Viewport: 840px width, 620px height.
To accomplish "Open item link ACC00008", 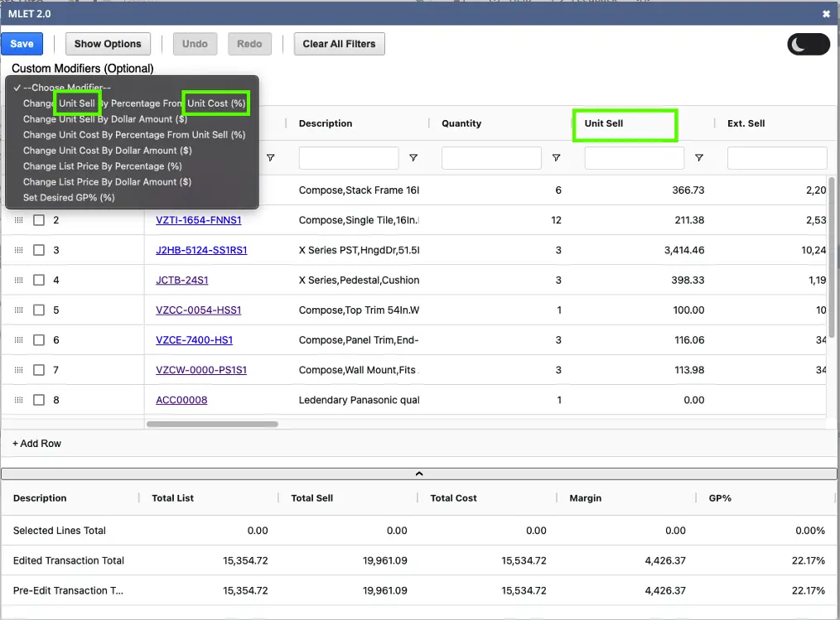I will pyautogui.click(x=181, y=400).
